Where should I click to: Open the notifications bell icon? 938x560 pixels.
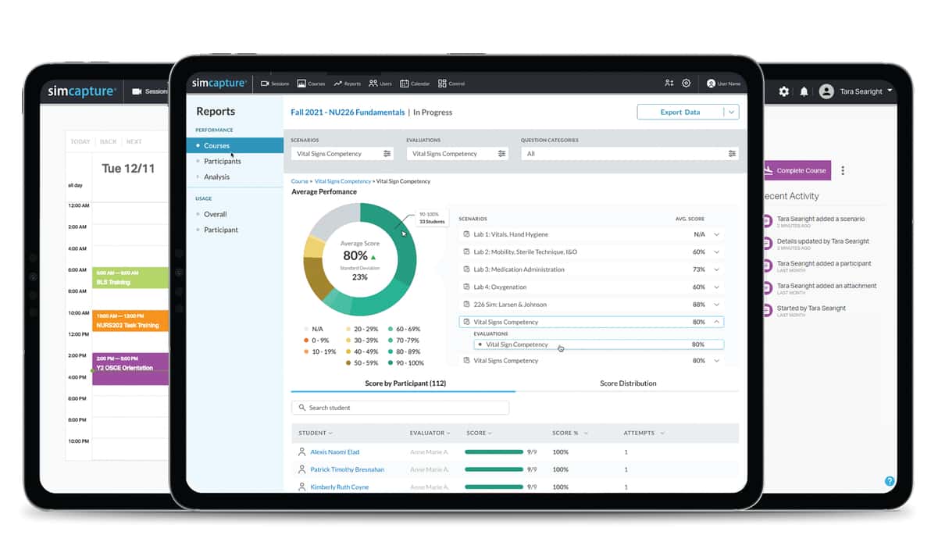click(804, 92)
